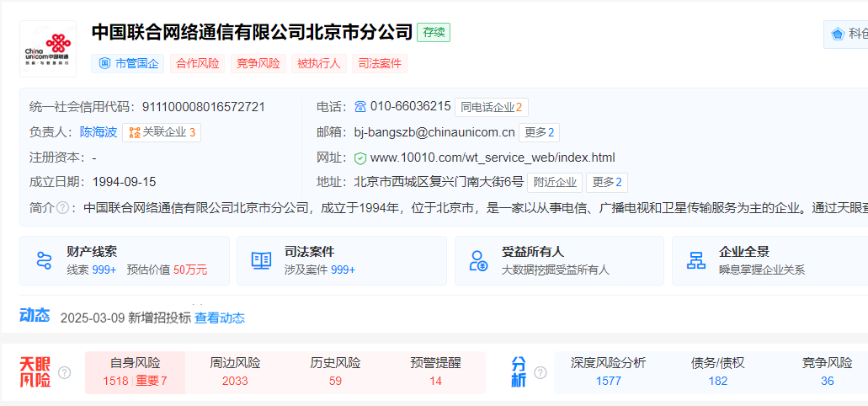The width and height of the screenshot is (868, 406).
Task: Open the 财产线索 card
Action: pos(125,260)
